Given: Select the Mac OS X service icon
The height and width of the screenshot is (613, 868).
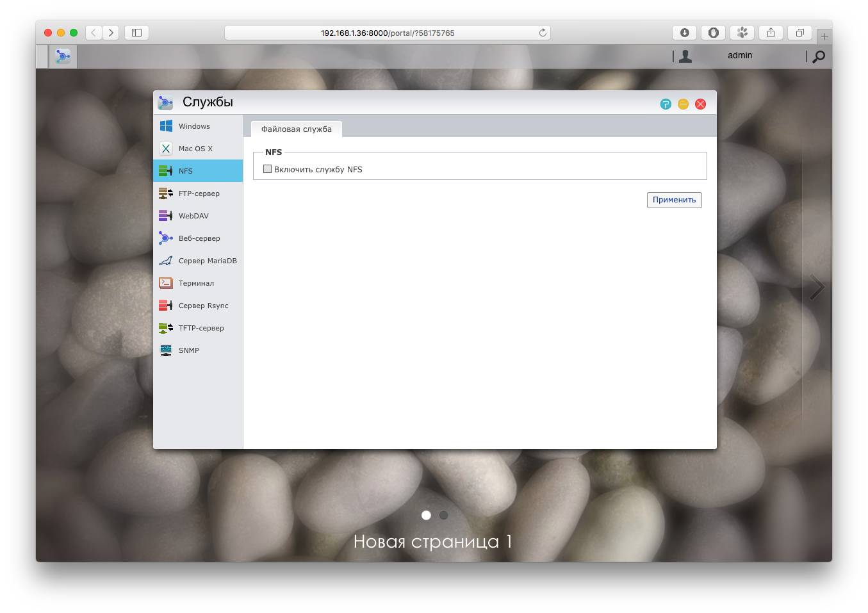Looking at the screenshot, I should coord(166,149).
